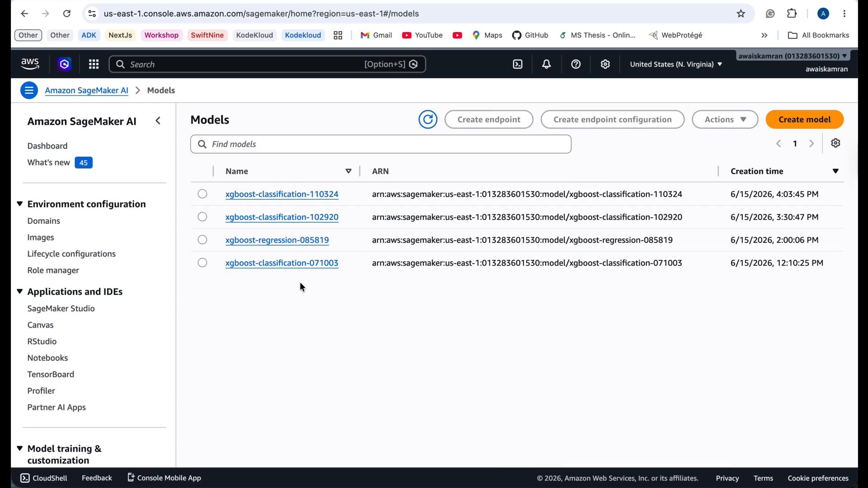868x488 pixels.
Task: Open the Chrome three-dot menu
Action: 844,14
